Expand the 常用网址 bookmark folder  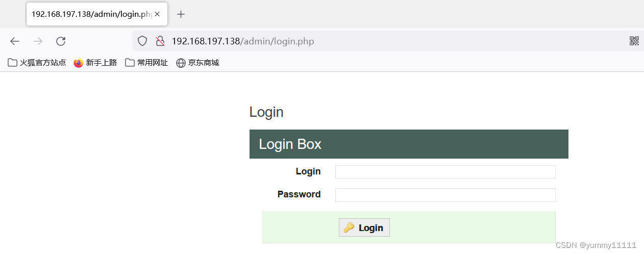[146, 63]
